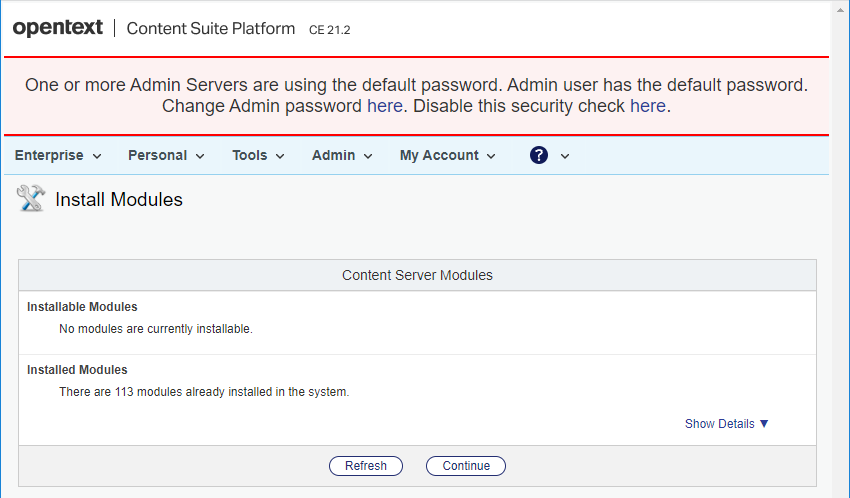850x498 pixels.
Task: Click the Install Modules page title
Action: pyautogui.click(x=119, y=199)
